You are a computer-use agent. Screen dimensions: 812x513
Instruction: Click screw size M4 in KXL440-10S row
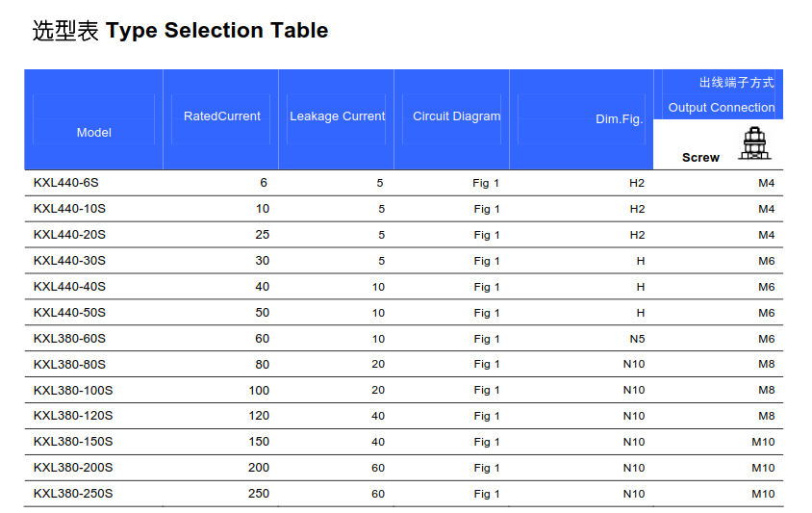pyautogui.click(x=767, y=209)
